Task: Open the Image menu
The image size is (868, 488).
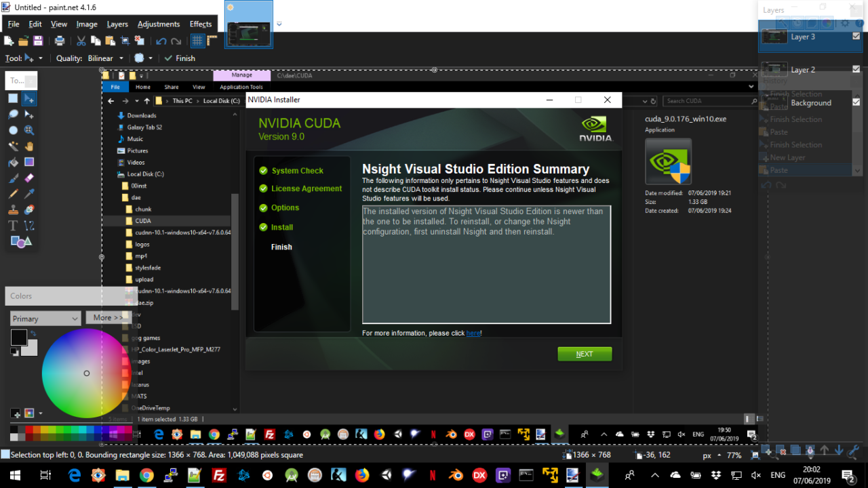Action: 87,24
